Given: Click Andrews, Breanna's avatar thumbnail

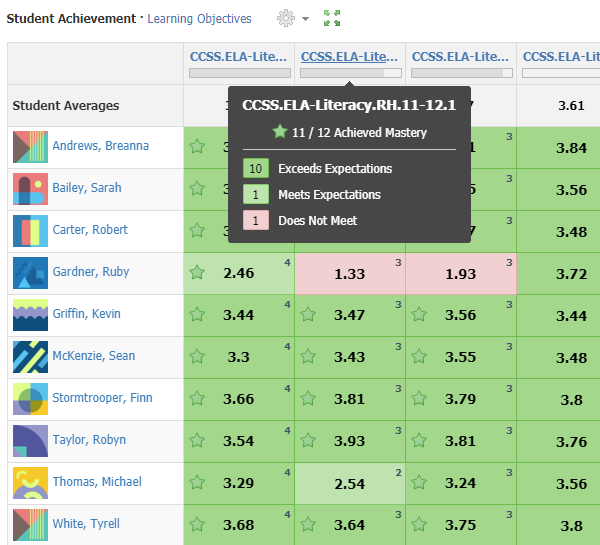Looking at the screenshot, I should (30, 147).
